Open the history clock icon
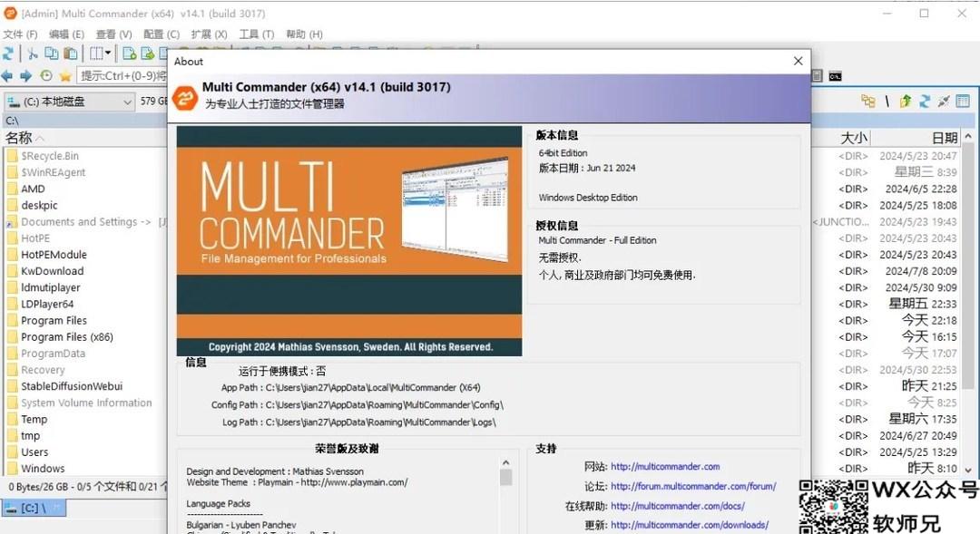Image resolution: width=980 pixels, height=534 pixels. [x=45, y=76]
